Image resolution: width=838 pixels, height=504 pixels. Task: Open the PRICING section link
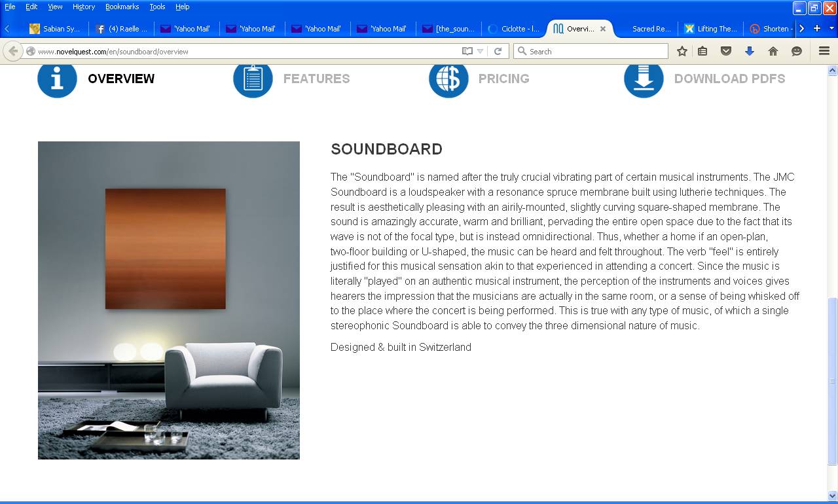click(x=503, y=79)
